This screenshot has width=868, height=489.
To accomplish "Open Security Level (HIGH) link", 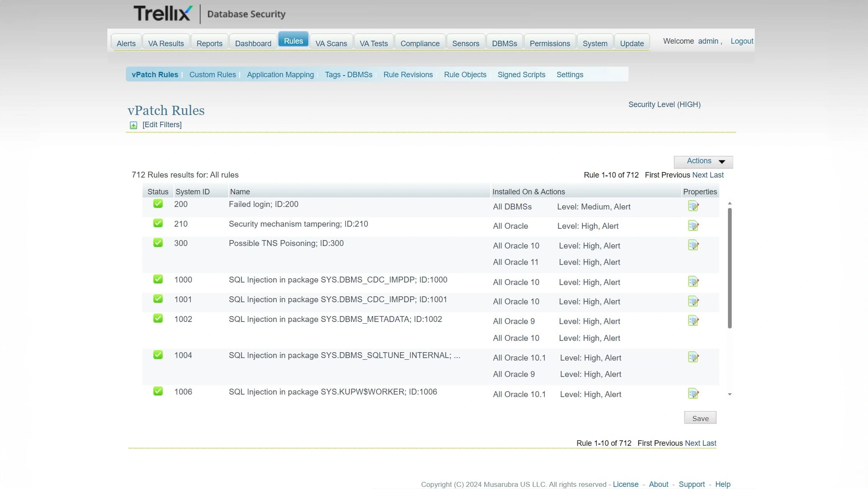I will (x=664, y=104).
